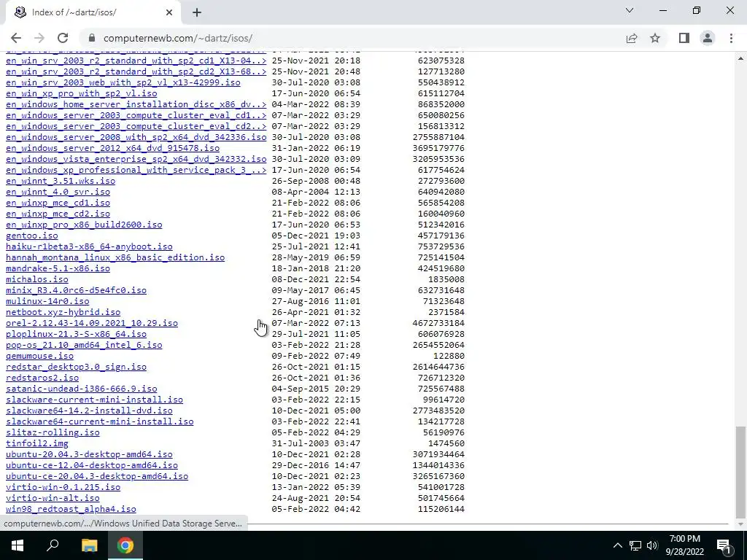Image resolution: width=747 pixels, height=560 pixels.
Task: Click haiku-r1beta3-x86_64-anyboot.iso
Action: pyautogui.click(x=89, y=246)
